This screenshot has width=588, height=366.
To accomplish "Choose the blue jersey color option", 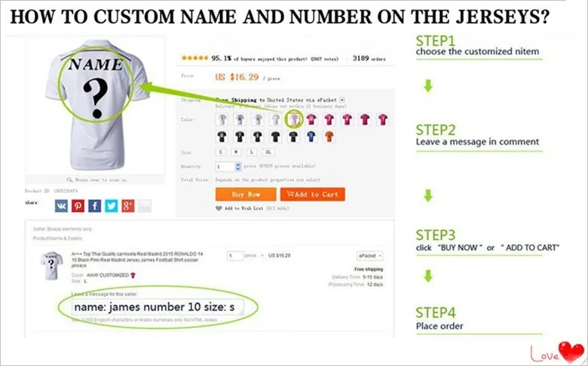I will click(x=311, y=137).
